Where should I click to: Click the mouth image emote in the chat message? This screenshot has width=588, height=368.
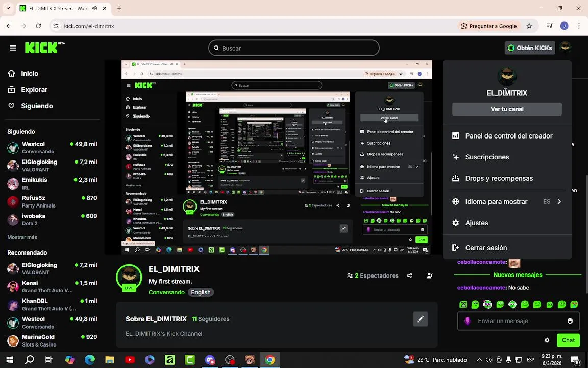(x=514, y=263)
